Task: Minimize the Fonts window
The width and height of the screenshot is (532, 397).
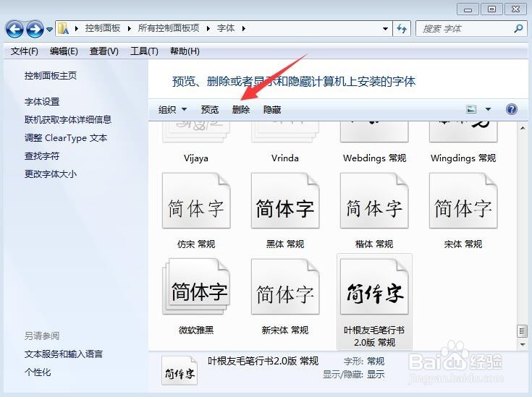Action: tap(468, 9)
